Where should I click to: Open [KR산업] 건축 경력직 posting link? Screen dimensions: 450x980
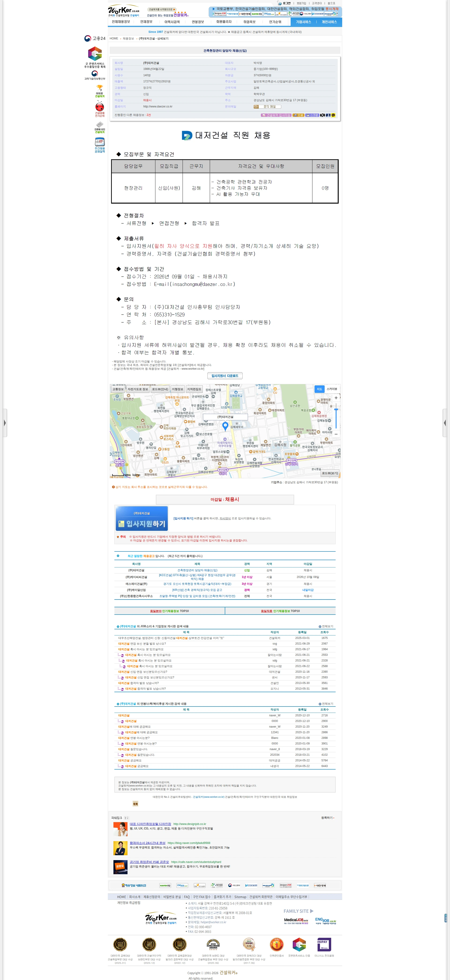(x=197, y=590)
